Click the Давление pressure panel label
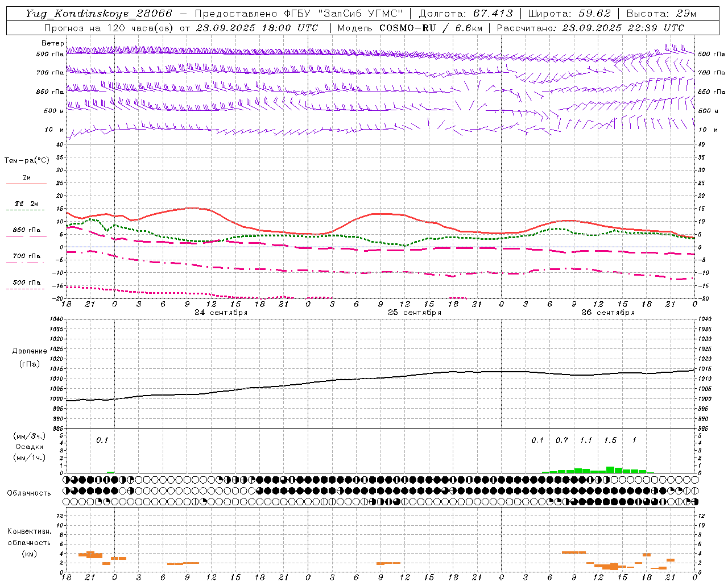This screenshot has width=728, height=582. pos(29,351)
